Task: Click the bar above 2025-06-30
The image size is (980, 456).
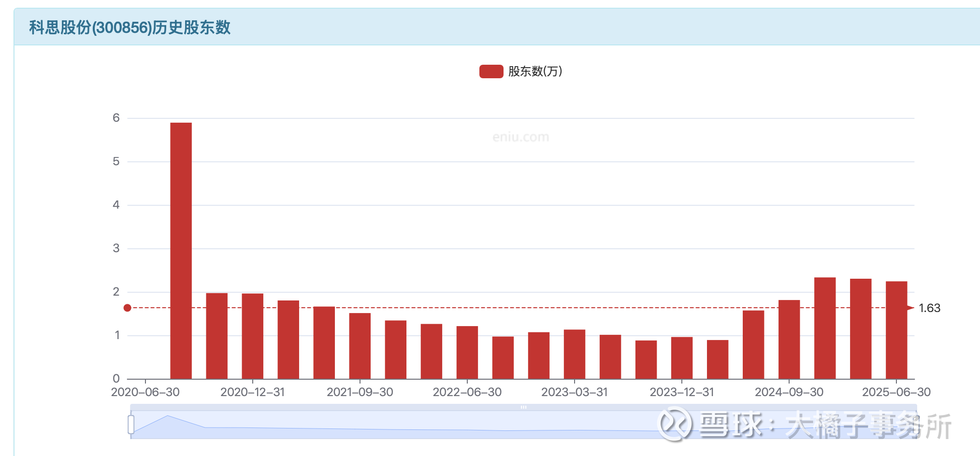Action: [x=896, y=330]
